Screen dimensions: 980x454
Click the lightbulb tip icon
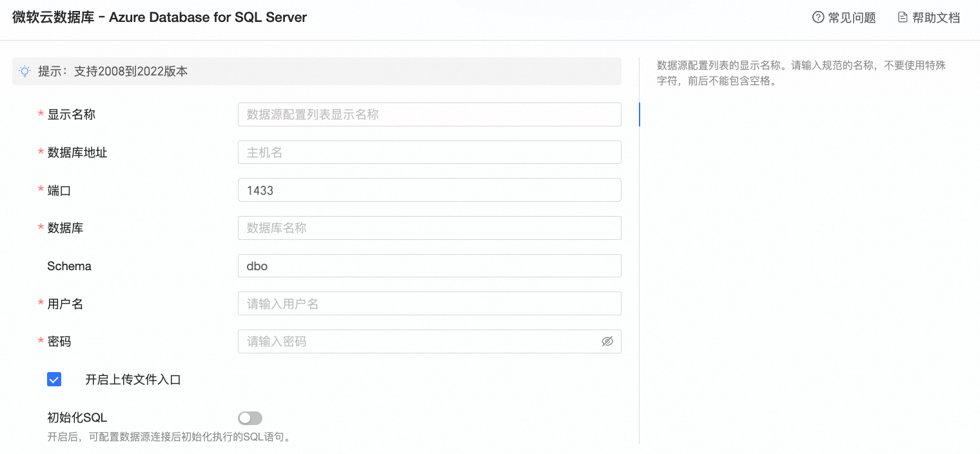click(24, 72)
